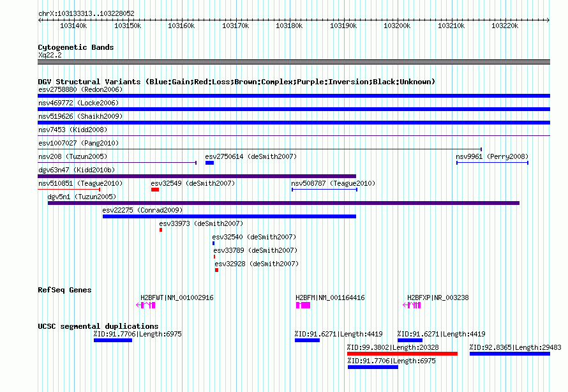Screen dimensions: 568x392
Task: Click the 103160k ruler tick label
Action: pos(181,26)
